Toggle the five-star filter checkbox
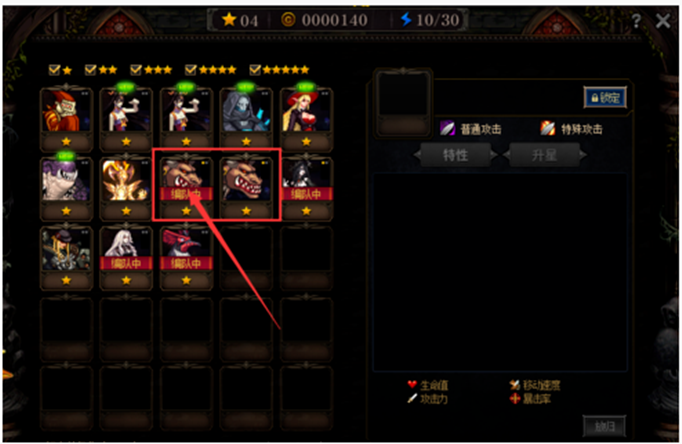This screenshot has height=444, width=682. (255, 70)
